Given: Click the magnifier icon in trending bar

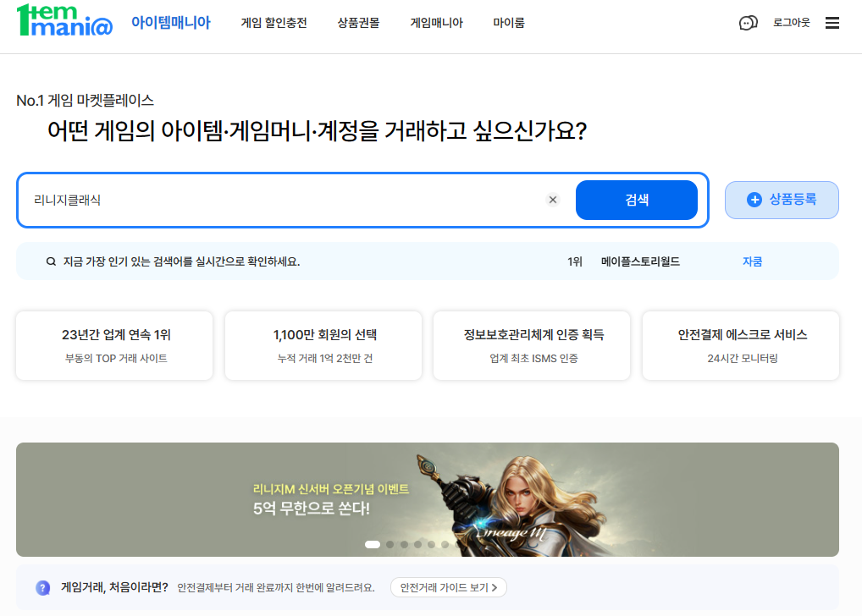Looking at the screenshot, I should coord(51,261).
